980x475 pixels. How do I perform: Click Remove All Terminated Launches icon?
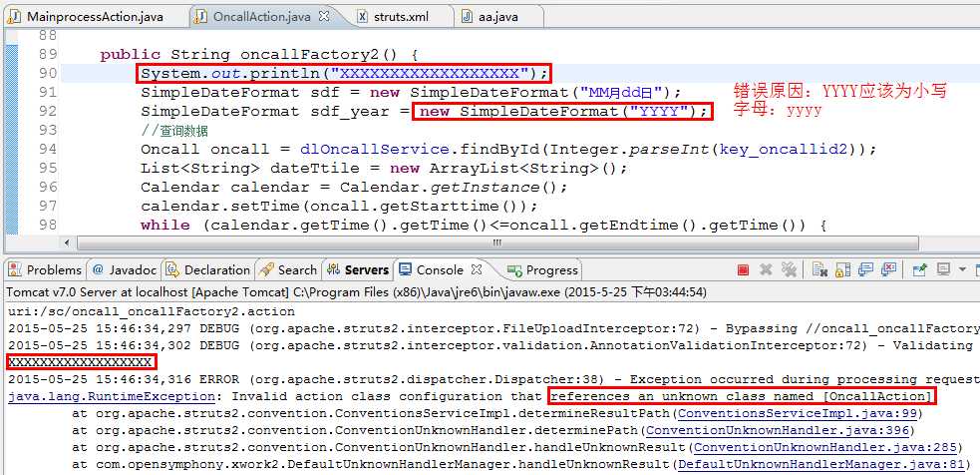(789, 269)
